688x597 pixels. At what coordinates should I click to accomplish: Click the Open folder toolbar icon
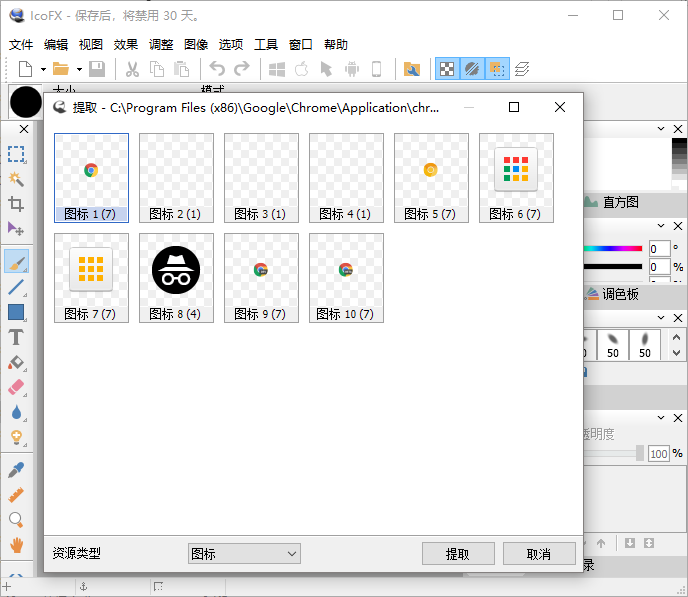click(x=61, y=69)
